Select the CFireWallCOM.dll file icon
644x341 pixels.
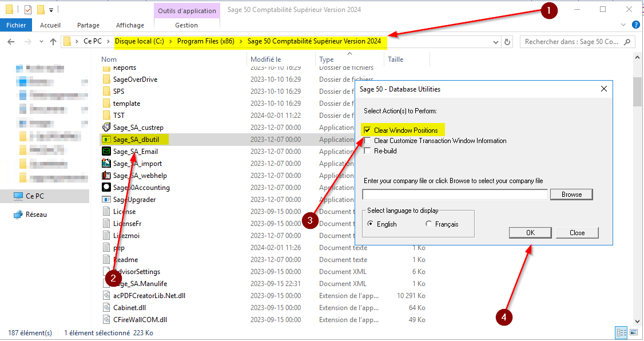106,319
